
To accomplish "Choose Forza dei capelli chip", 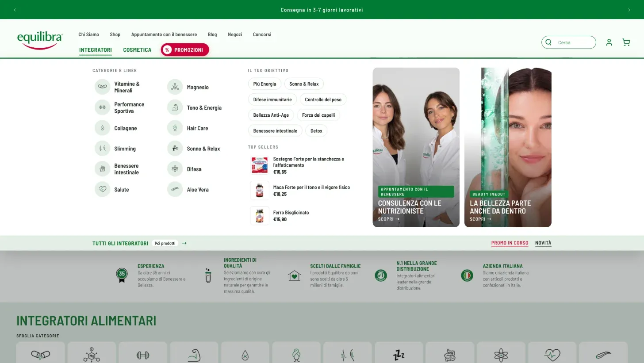I will pyautogui.click(x=318, y=115).
